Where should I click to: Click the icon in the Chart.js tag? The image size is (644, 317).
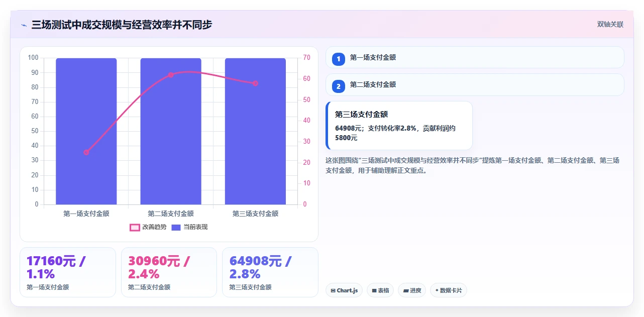coord(333,290)
